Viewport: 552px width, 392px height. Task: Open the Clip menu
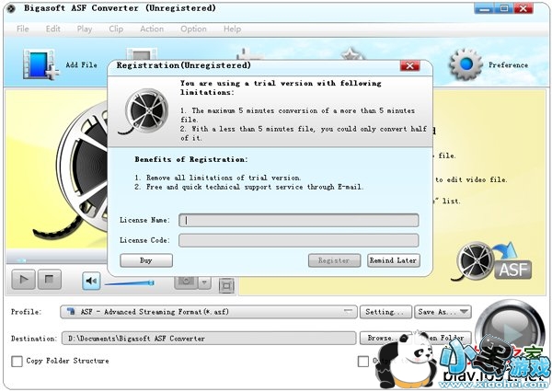(x=116, y=29)
